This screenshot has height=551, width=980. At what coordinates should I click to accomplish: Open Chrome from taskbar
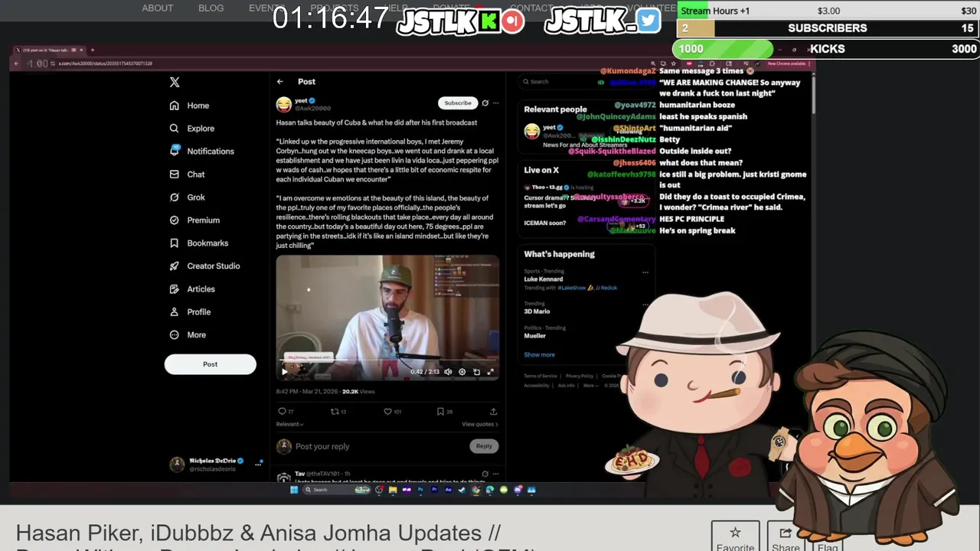pyautogui.click(x=475, y=490)
